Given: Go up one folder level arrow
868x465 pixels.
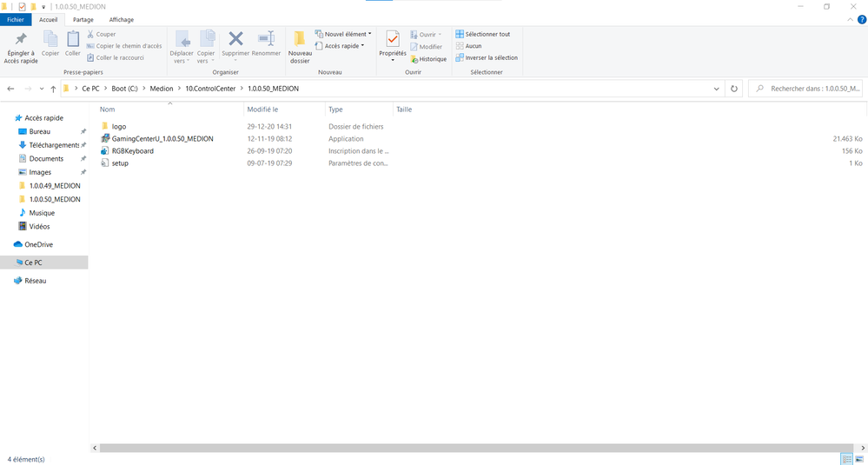Looking at the screenshot, I should pyautogui.click(x=53, y=89).
